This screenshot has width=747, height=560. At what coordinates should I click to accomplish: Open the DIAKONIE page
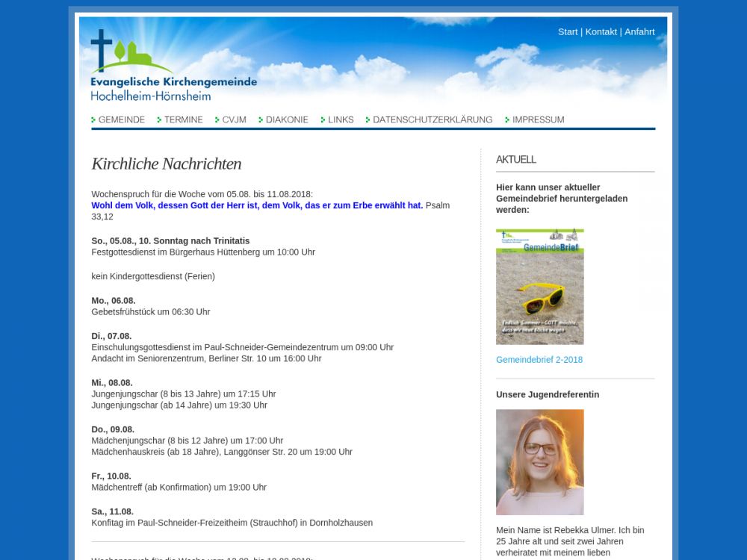pos(287,119)
